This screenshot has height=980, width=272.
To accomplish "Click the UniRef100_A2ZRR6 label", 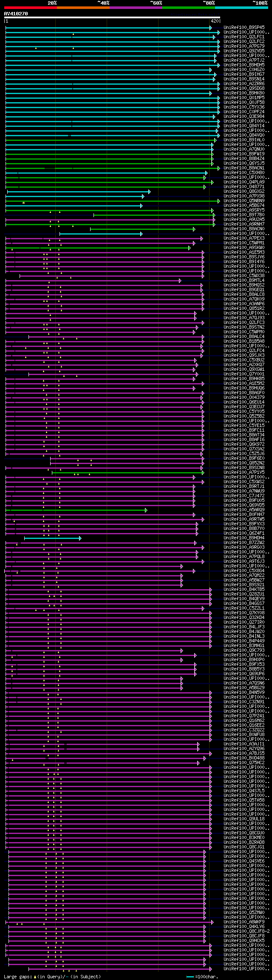I will pyautogui.click(x=244, y=84).
